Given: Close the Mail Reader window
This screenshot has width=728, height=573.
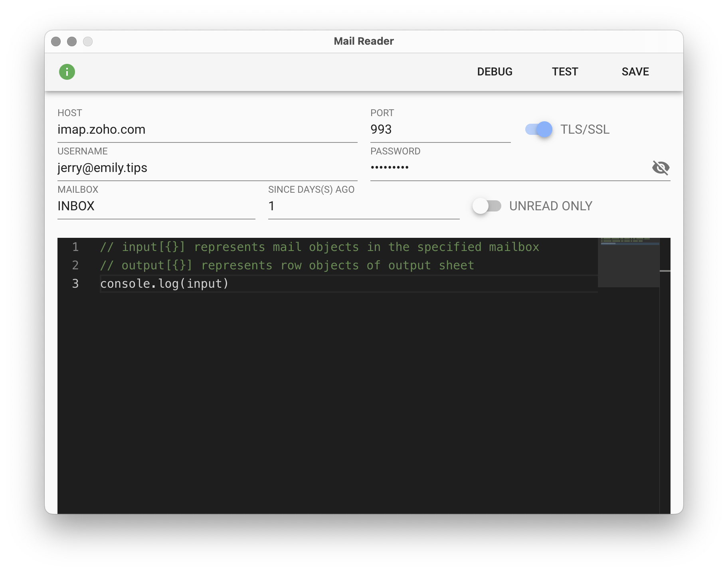Looking at the screenshot, I should (56, 41).
